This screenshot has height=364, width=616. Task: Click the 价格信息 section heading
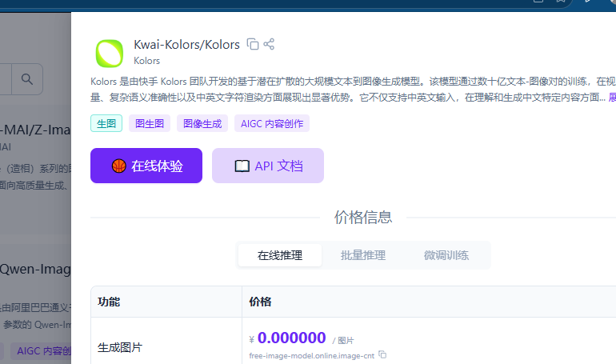tap(363, 217)
